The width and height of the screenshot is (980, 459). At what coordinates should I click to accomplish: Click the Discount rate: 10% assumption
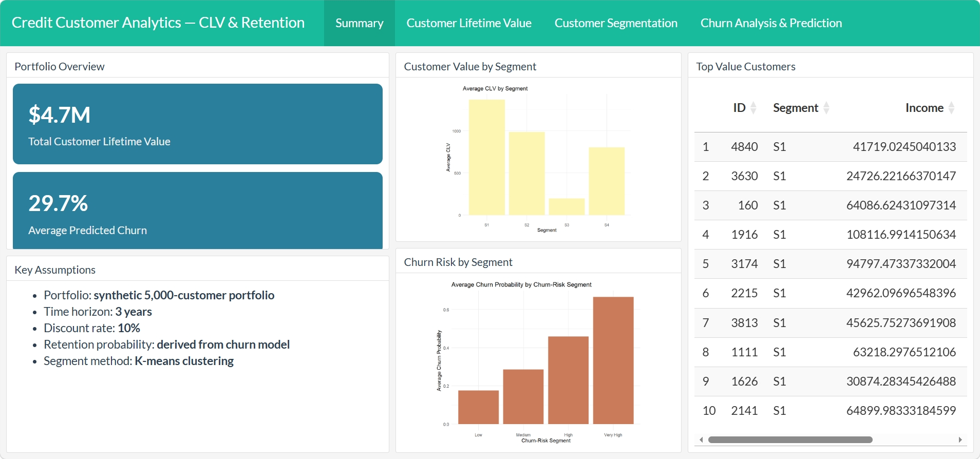tap(92, 328)
